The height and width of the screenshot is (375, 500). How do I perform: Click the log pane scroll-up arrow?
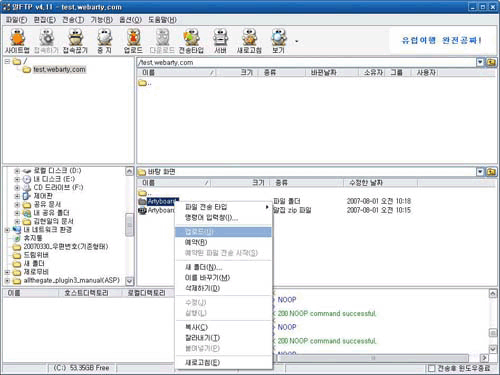493,294
